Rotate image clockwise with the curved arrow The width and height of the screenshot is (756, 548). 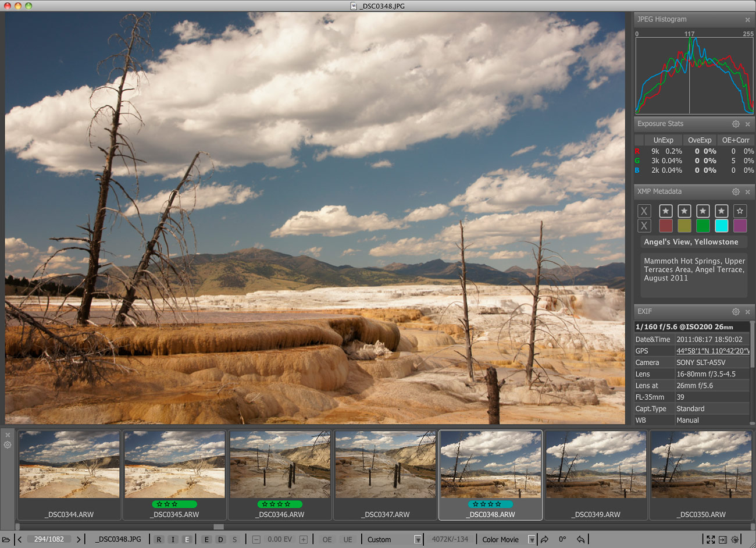(x=545, y=539)
